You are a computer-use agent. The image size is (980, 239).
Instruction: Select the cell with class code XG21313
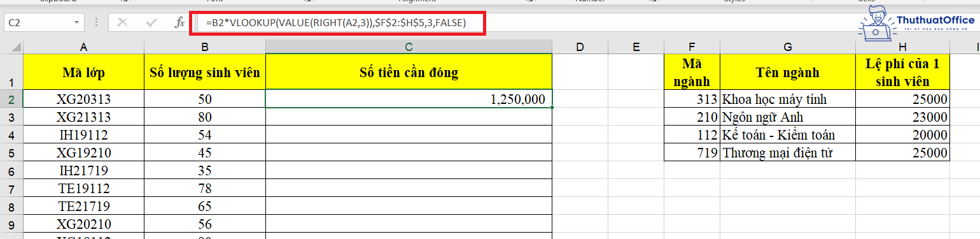83,117
